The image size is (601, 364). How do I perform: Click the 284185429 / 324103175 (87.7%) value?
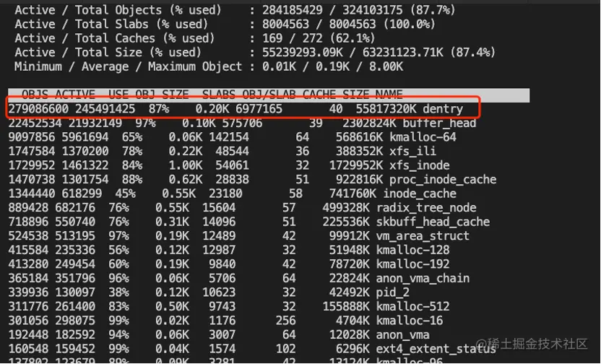[359, 9]
